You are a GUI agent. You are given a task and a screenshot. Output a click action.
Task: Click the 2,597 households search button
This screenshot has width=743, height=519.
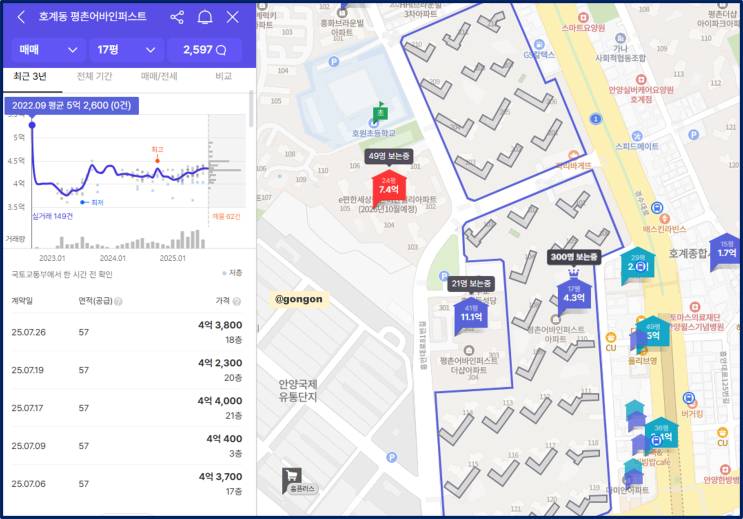(205, 50)
